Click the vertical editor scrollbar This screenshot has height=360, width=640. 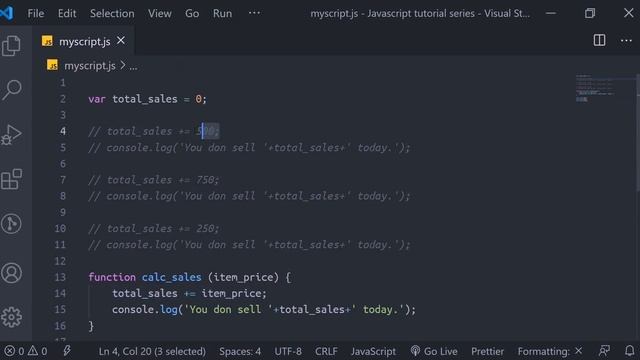[638, 131]
